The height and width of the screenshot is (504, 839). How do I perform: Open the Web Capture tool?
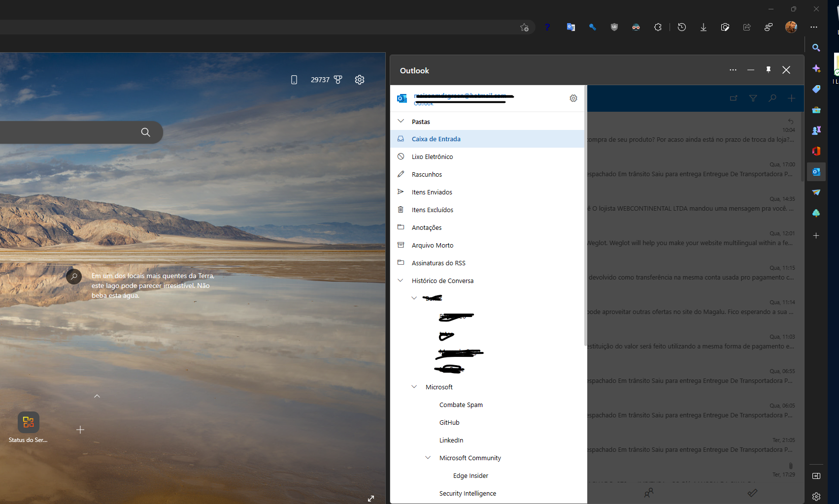point(725,27)
